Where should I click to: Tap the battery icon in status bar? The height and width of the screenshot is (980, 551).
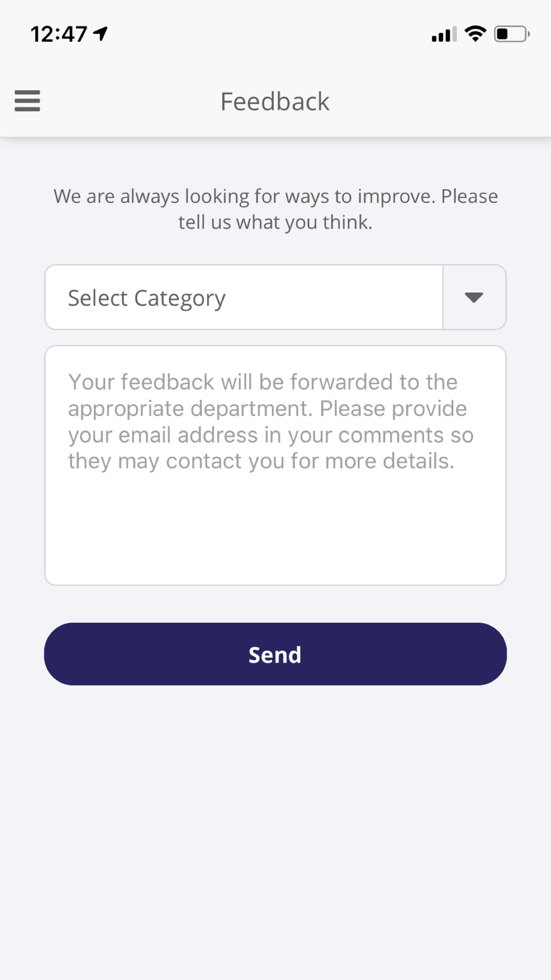[512, 34]
